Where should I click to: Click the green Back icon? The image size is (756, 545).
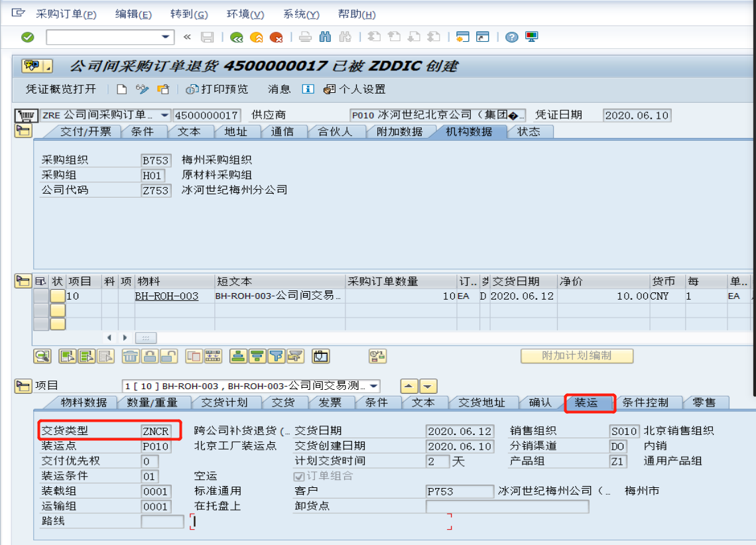tap(236, 37)
